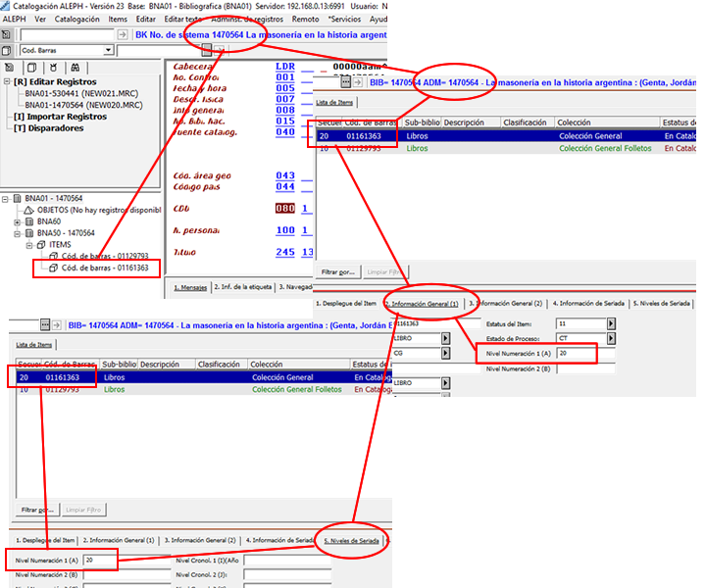The height and width of the screenshot is (588, 706).
Task: Click the ellipsis button in the Cod. Barras bar
Action: (x=207, y=50)
